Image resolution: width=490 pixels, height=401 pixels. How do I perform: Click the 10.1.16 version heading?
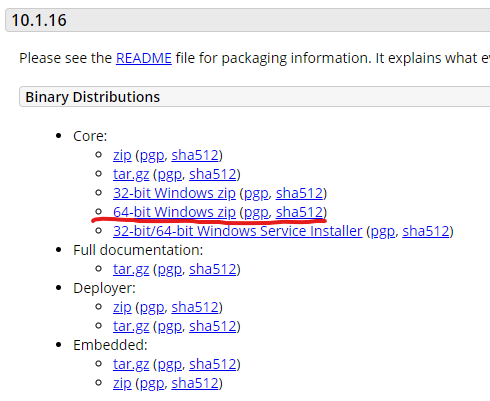click(x=39, y=20)
